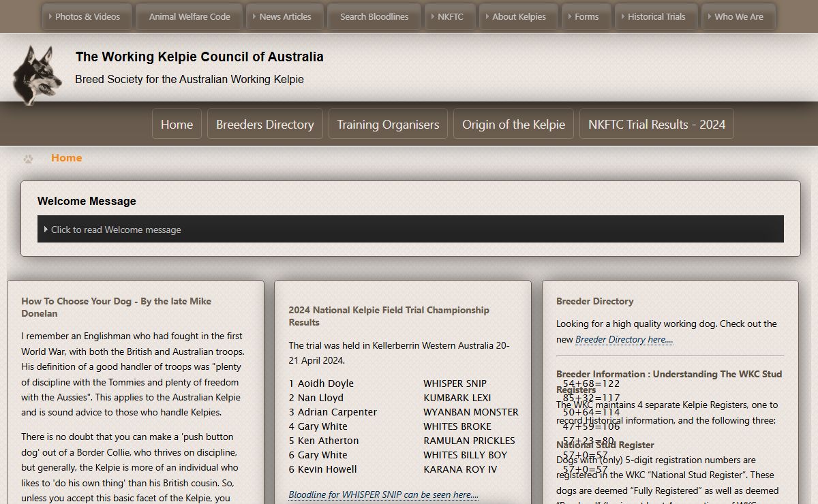
Task: Open Bloodline for WHISPER SNIP link
Action: point(383,494)
